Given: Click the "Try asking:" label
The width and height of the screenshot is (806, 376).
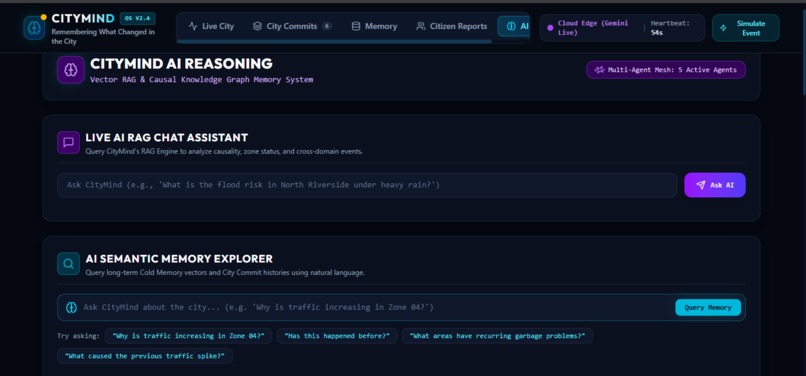Looking at the screenshot, I should [x=79, y=336].
